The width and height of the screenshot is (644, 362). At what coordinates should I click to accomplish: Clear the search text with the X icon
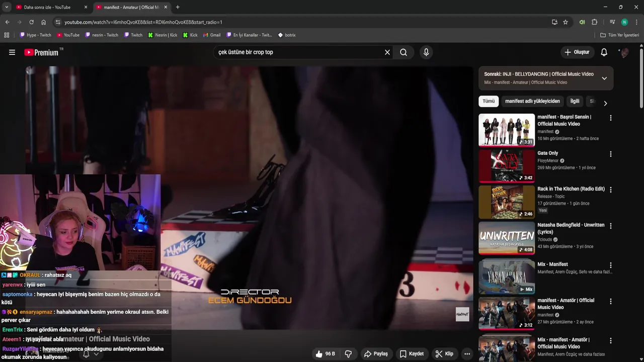click(x=387, y=52)
